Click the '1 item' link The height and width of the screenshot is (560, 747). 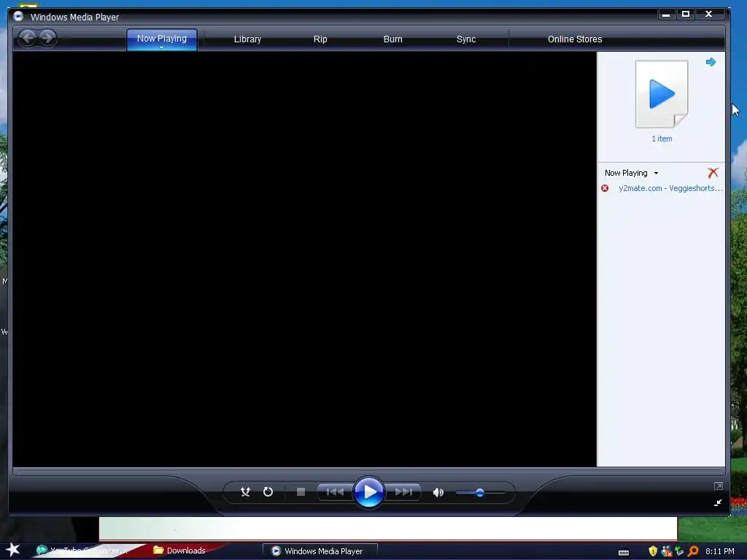[662, 139]
